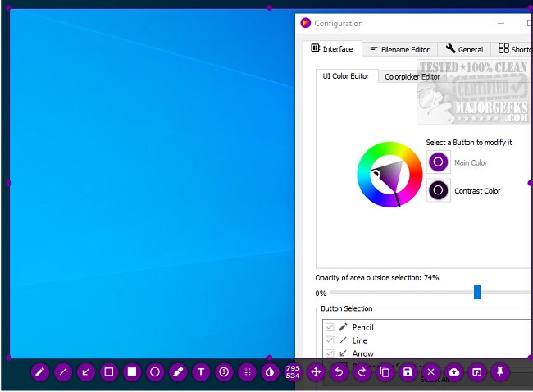The image size is (533, 392).
Task: Click the Flameshot icon in Configuration title bar
Action: (306, 23)
